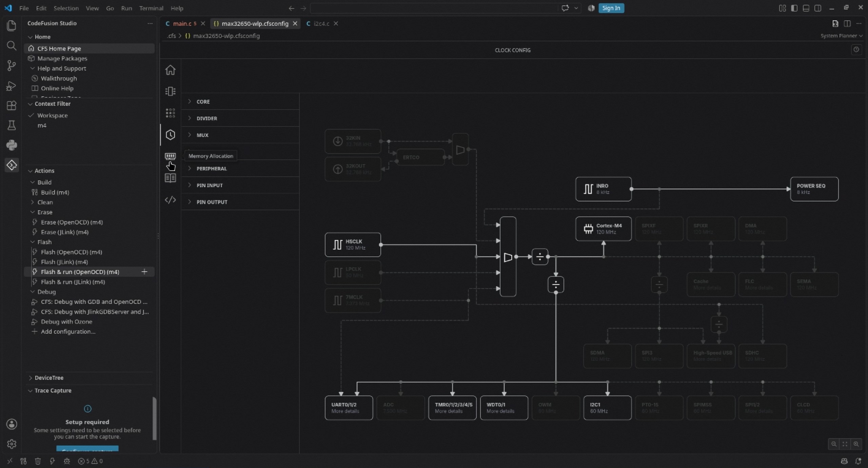Open Manage gear settings
Viewport: 868px width, 468px height.
(12, 444)
